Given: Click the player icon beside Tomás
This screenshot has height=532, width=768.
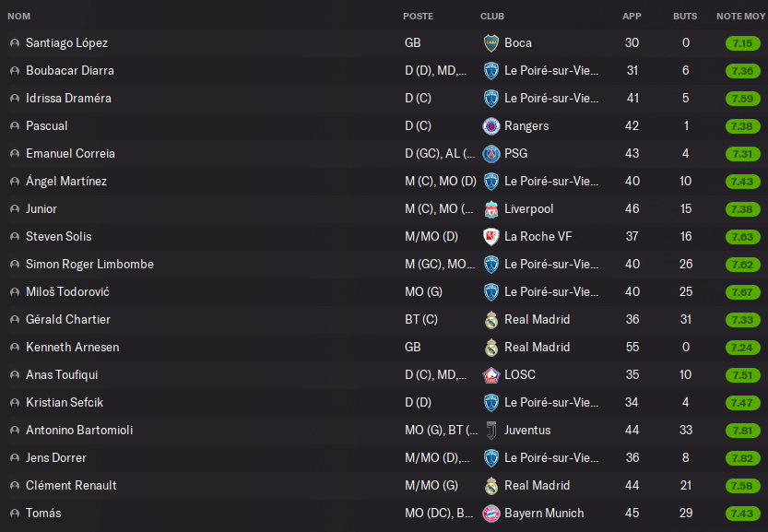Looking at the screenshot, I should (14, 514).
